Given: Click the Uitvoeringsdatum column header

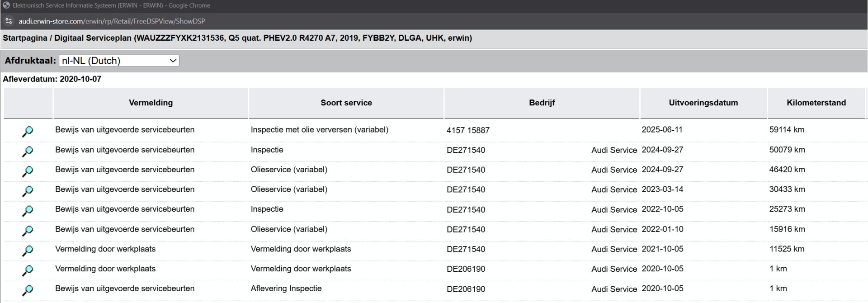Looking at the screenshot, I should [x=703, y=103].
